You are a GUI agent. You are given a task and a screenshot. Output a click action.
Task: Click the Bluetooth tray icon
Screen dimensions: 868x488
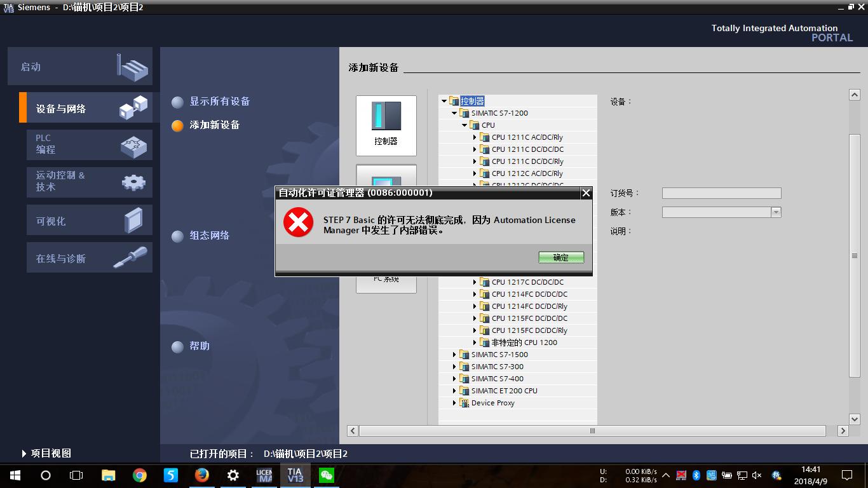click(x=696, y=475)
